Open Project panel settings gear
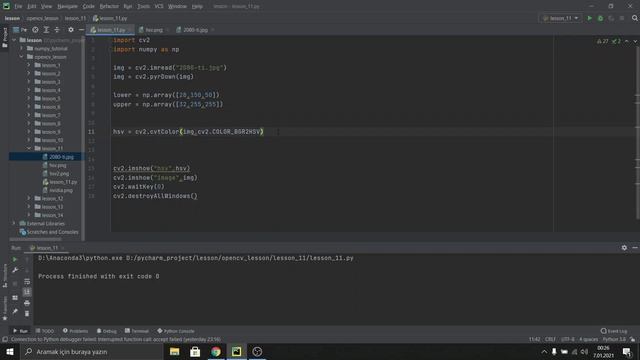The image size is (640, 360). point(71,30)
